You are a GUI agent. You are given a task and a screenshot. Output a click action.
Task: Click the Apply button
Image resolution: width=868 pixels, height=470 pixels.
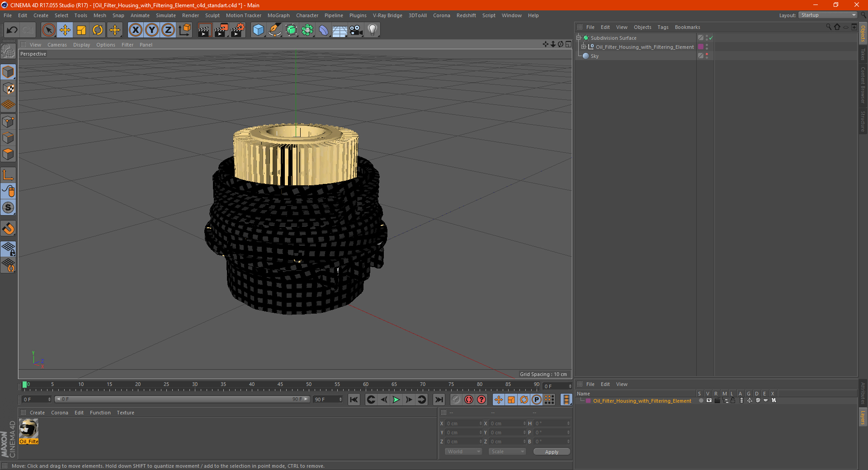[552, 452]
